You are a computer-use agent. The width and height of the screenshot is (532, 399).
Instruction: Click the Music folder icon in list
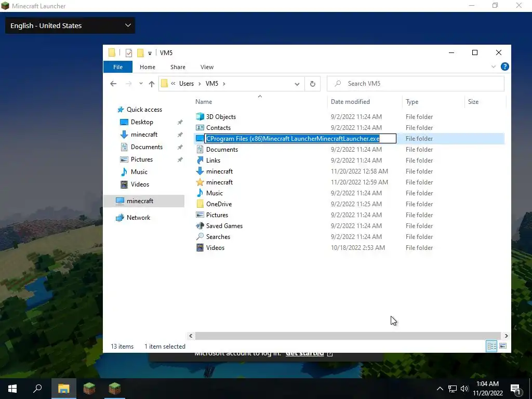tap(200, 193)
